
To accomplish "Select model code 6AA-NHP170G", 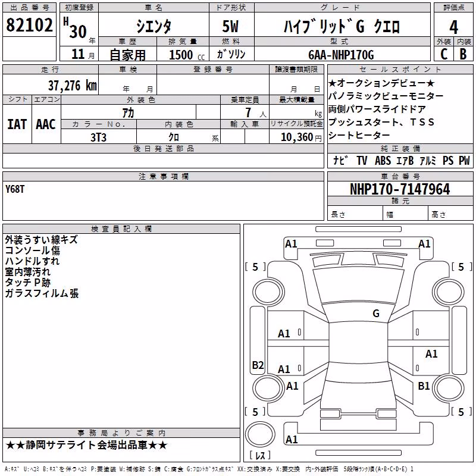I will coord(341,55).
